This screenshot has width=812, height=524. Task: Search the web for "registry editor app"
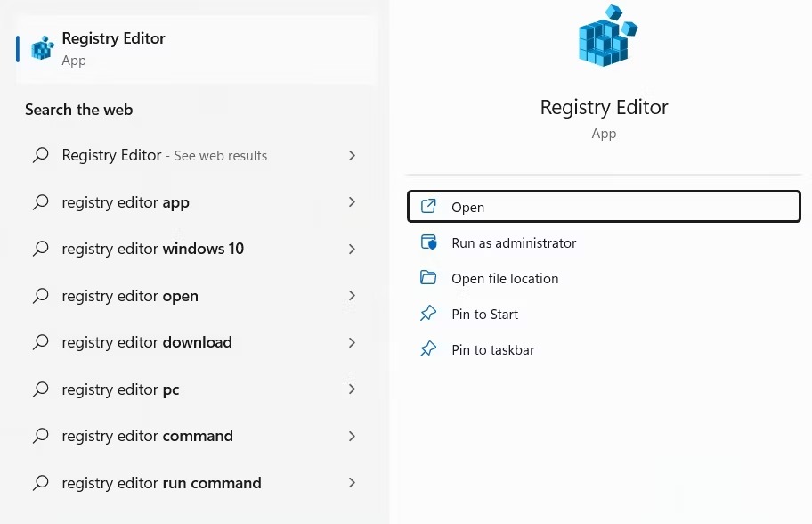[x=196, y=202]
